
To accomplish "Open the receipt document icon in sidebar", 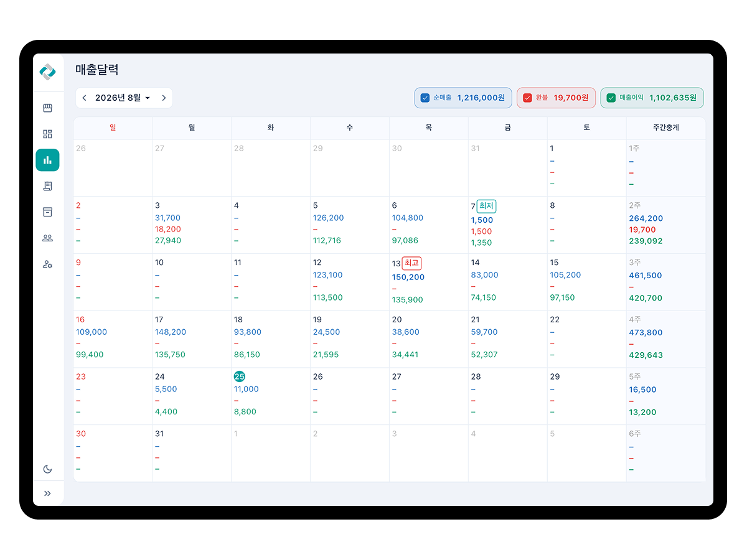I will 47,186.
